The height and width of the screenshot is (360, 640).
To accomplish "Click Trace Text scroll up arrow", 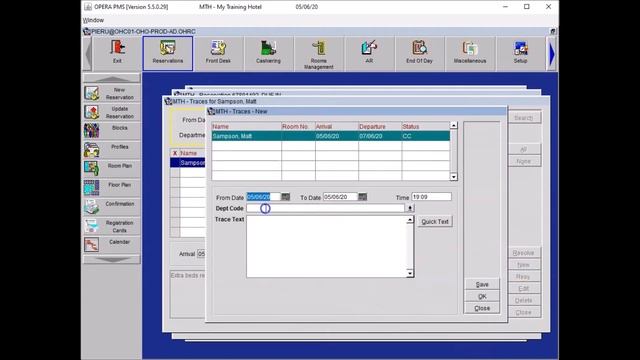I will coord(410,220).
